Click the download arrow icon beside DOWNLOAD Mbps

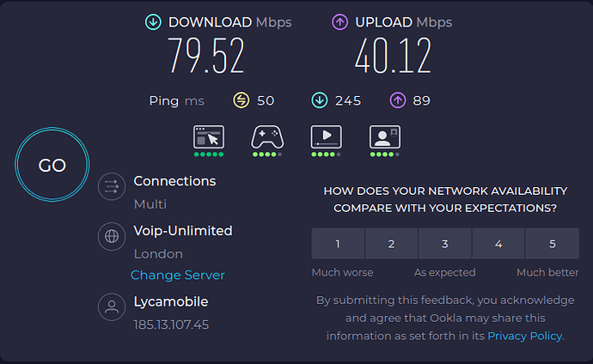(x=153, y=22)
